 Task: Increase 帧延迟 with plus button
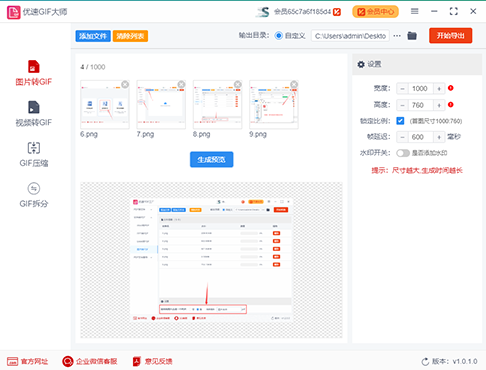(x=439, y=137)
